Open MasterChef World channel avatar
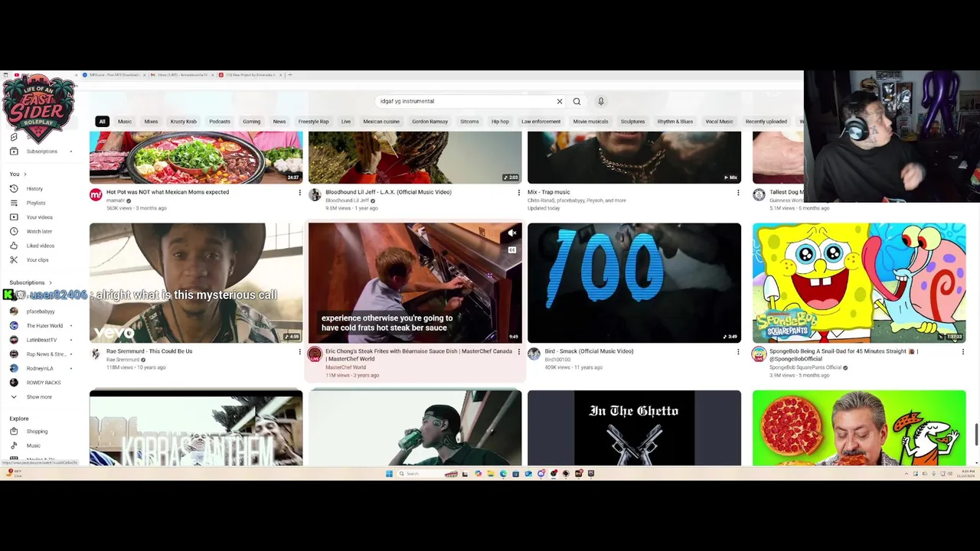 coord(315,354)
